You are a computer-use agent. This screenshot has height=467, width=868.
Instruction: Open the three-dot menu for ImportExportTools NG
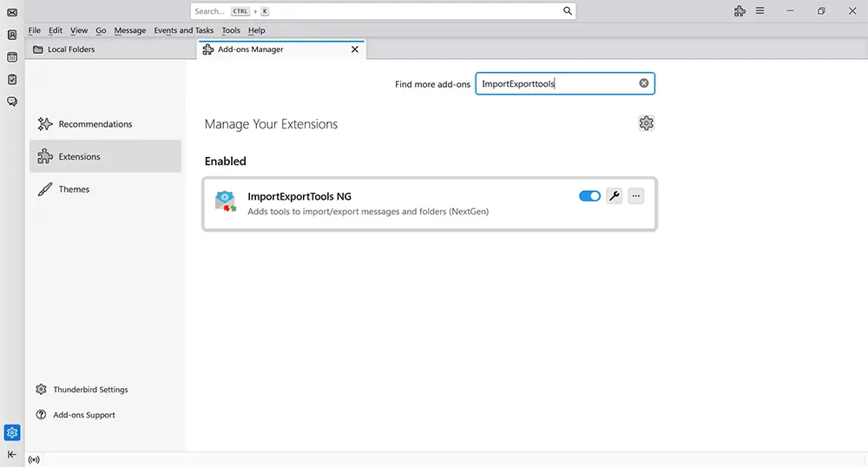[636, 196]
